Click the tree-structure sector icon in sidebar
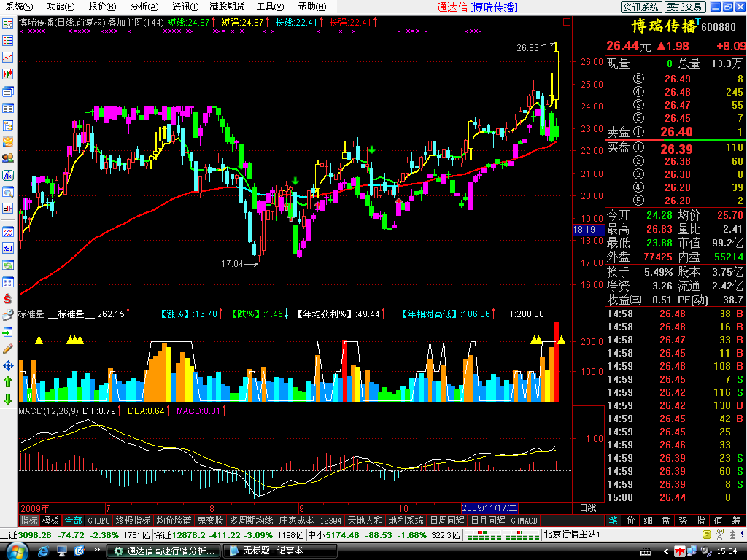 (7, 125)
